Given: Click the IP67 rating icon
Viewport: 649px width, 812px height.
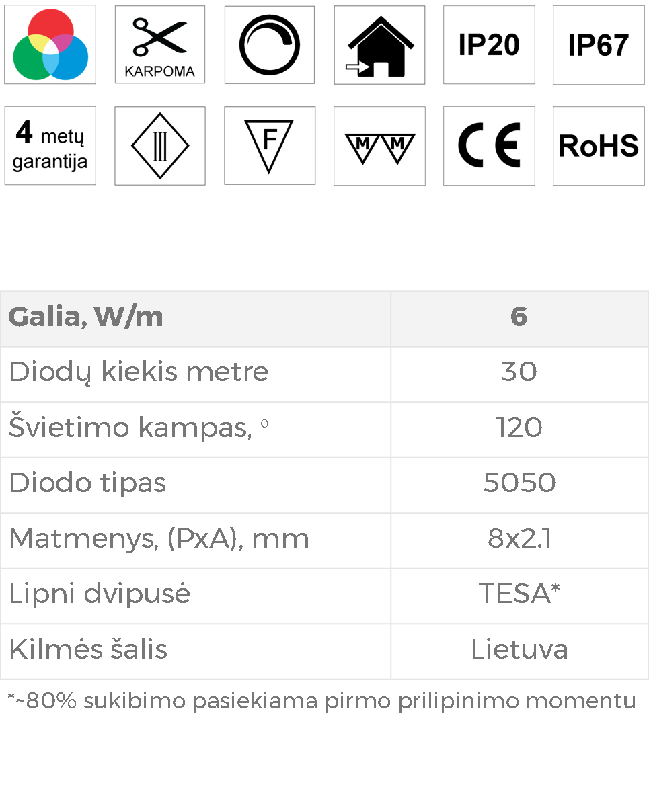Looking at the screenshot, I should [x=599, y=44].
